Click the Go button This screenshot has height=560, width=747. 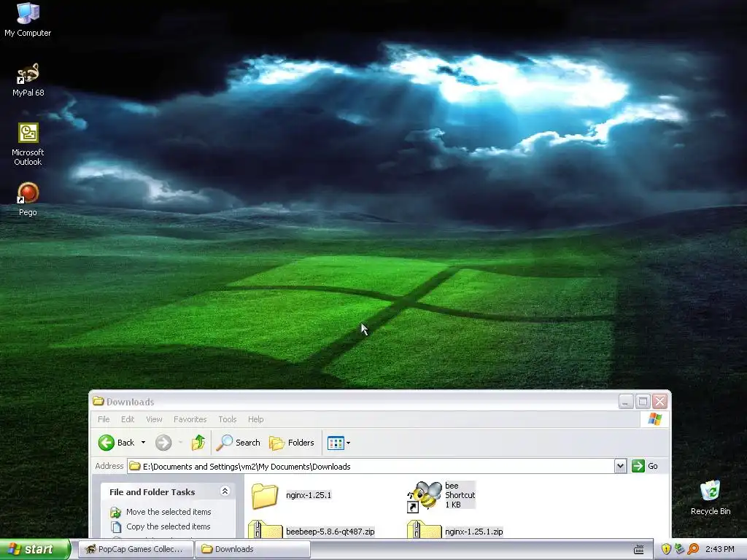pyautogui.click(x=645, y=466)
